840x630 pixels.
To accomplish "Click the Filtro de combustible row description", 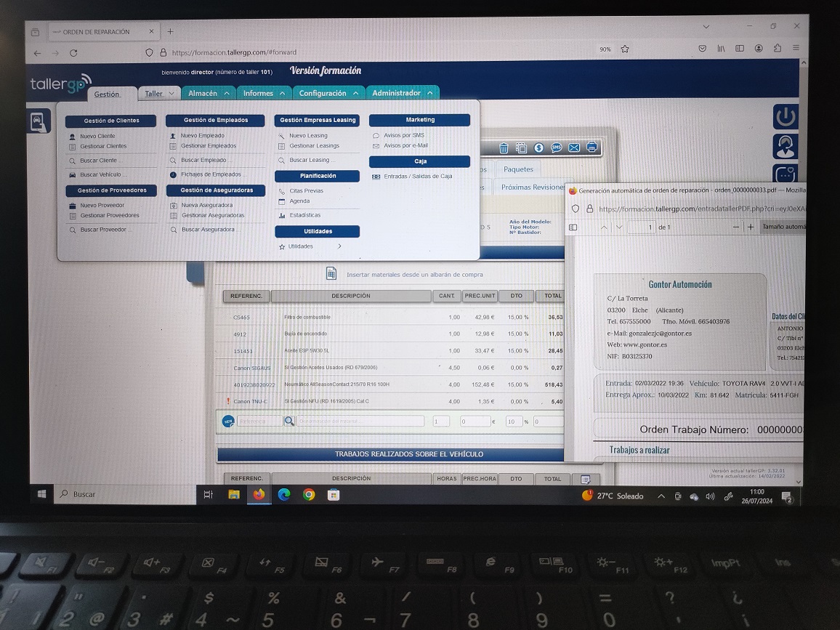I will coord(307,317).
